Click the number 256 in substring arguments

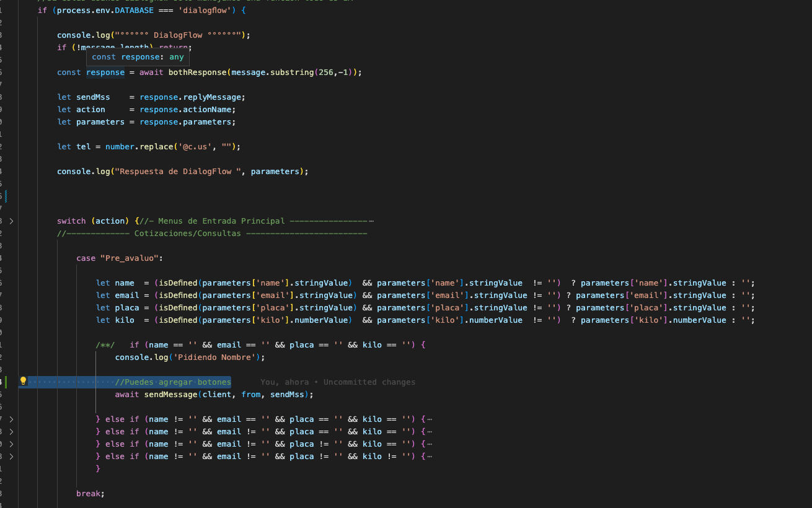tap(325, 72)
